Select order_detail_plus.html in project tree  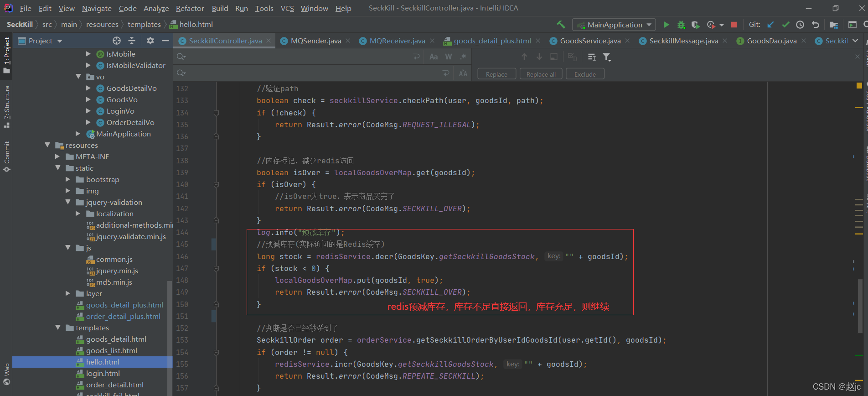click(123, 316)
